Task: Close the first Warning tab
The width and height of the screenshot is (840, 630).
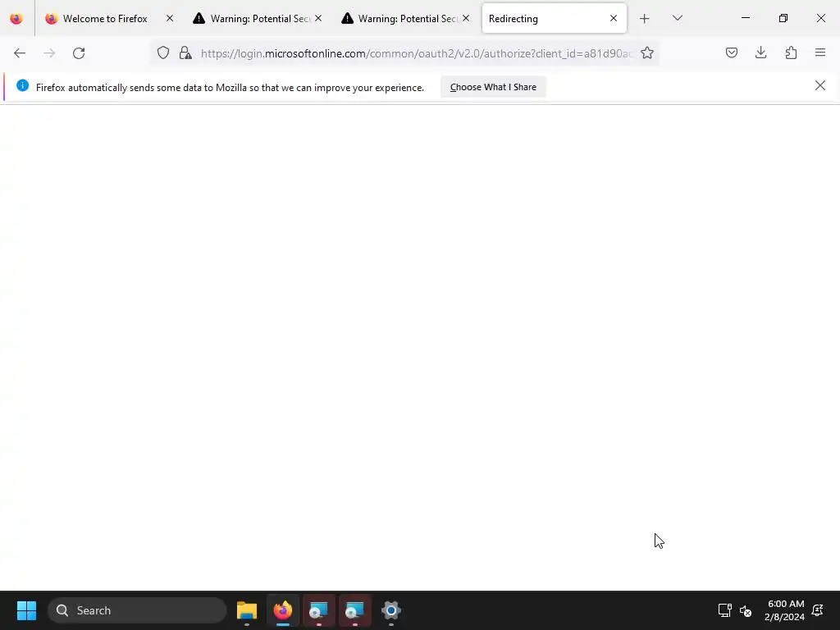Action: (x=318, y=18)
